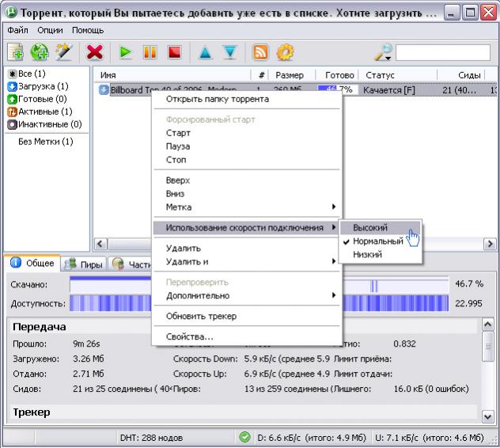The height and width of the screenshot is (448, 500).
Task: Click the Add Torrent toolbar icon
Action: pyautogui.click(x=15, y=51)
